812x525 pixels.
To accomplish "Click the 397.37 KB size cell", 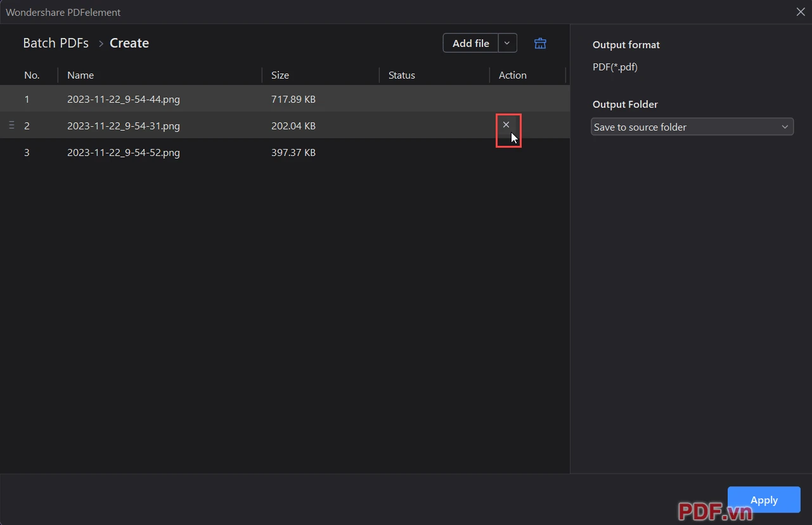I will (x=293, y=152).
